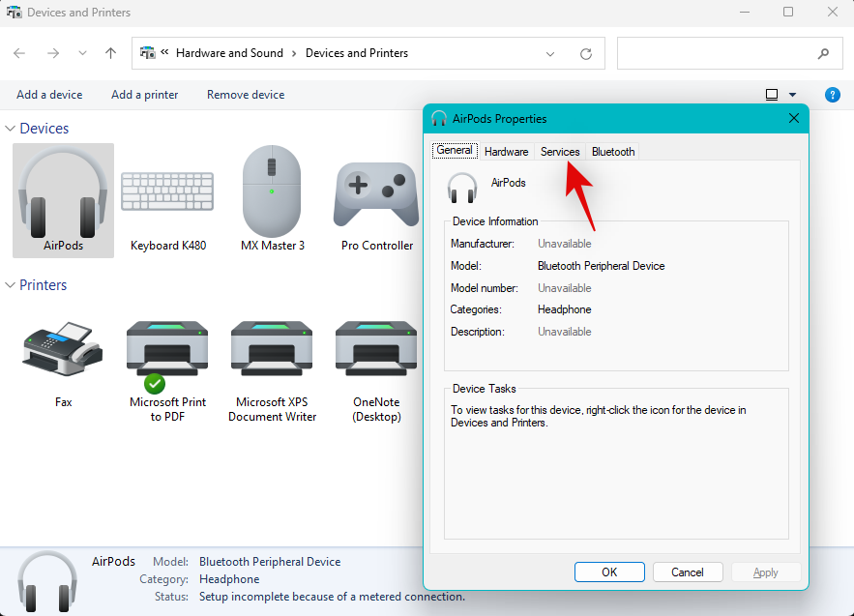Expand hidden breadcrumb path chevrons
The image size is (854, 616).
click(x=164, y=52)
